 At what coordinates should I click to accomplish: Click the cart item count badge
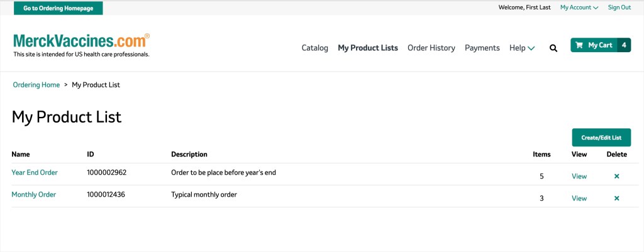click(x=624, y=45)
